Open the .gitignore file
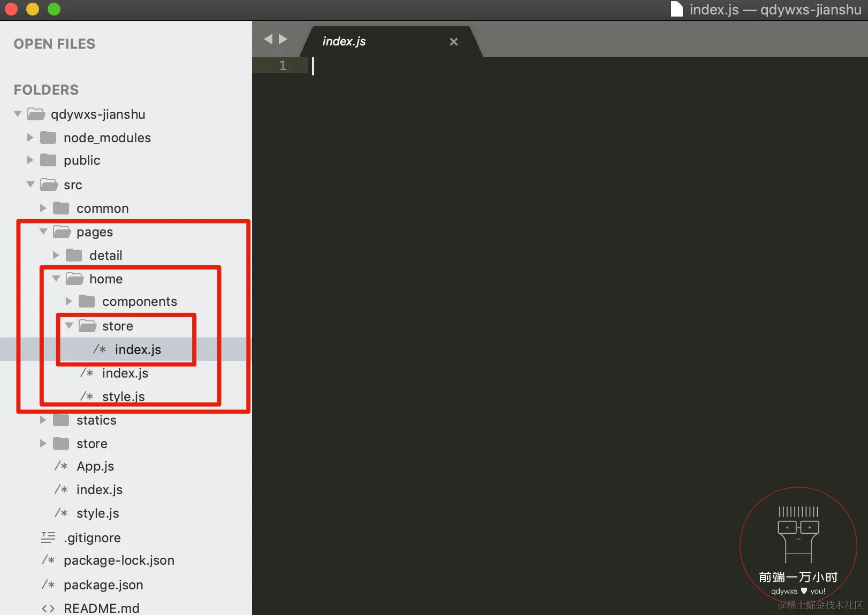 [92, 537]
